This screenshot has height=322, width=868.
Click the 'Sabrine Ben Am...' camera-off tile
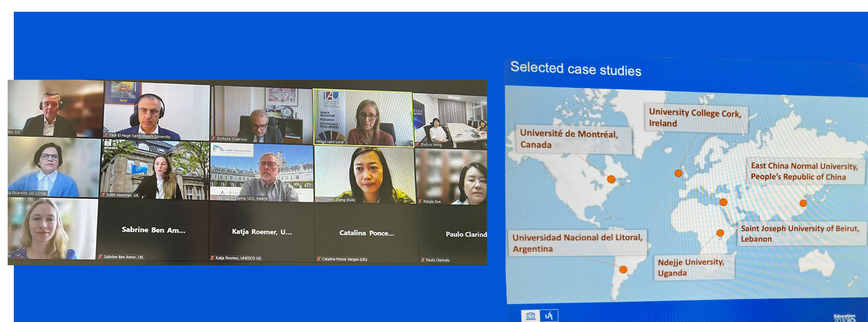coord(153,230)
